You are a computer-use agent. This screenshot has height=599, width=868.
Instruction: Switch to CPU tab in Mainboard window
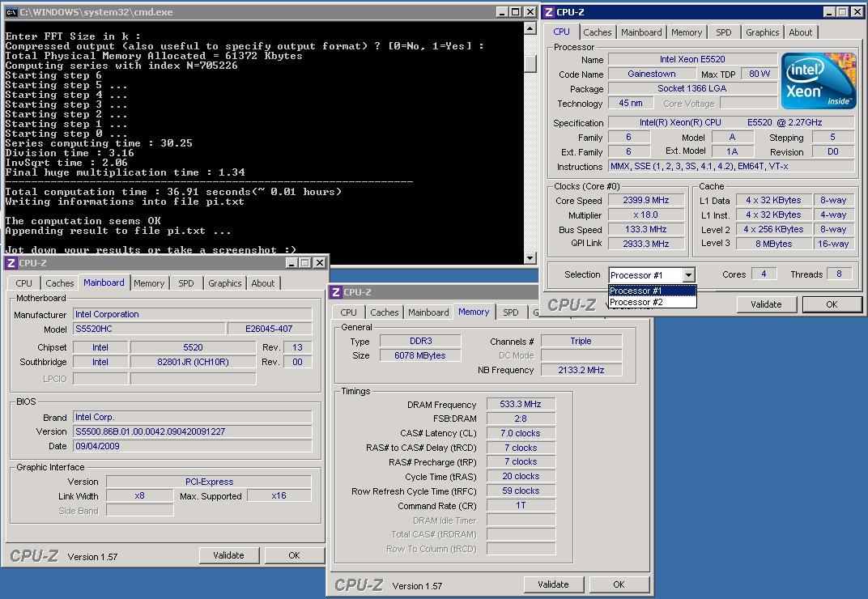click(x=23, y=283)
